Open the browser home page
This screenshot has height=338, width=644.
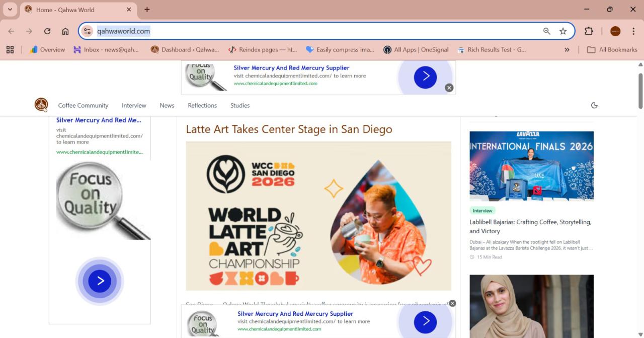click(x=65, y=31)
